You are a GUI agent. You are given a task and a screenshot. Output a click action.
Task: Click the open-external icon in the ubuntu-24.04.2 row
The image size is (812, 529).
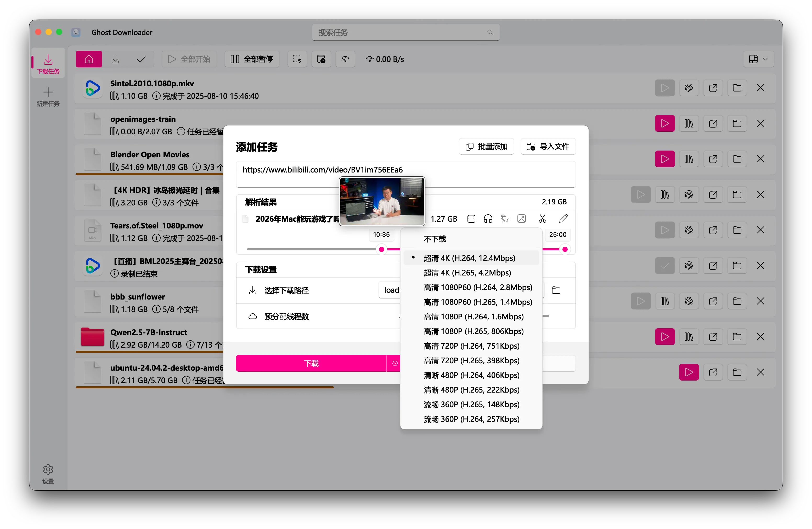coord(713,372)
